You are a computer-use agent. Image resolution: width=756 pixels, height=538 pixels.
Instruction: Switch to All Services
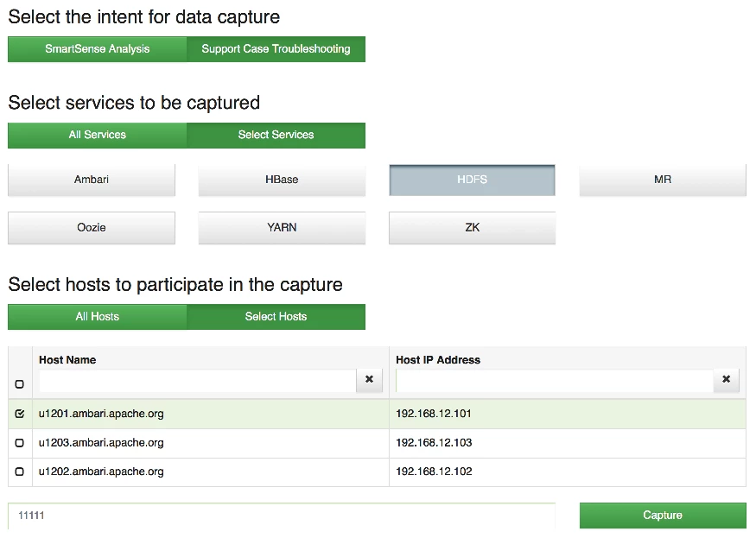pyautogui.click(x=98, y=135)
